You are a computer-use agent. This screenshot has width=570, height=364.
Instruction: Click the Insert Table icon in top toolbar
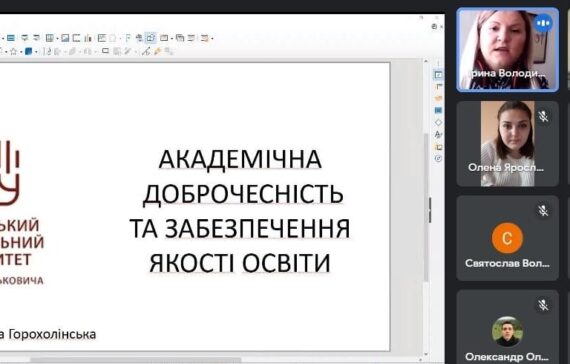pyautogui.click(x=50, y=38)
